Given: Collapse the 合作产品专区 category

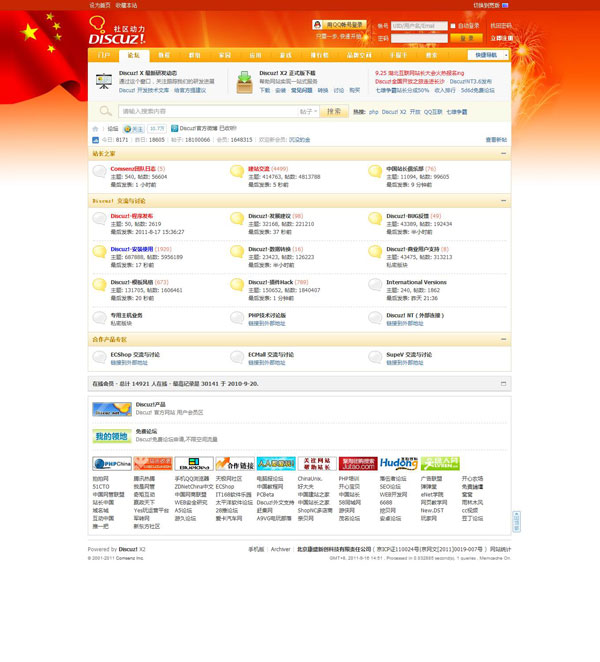Looking at the screenshot, I should [x=503, y=339].
